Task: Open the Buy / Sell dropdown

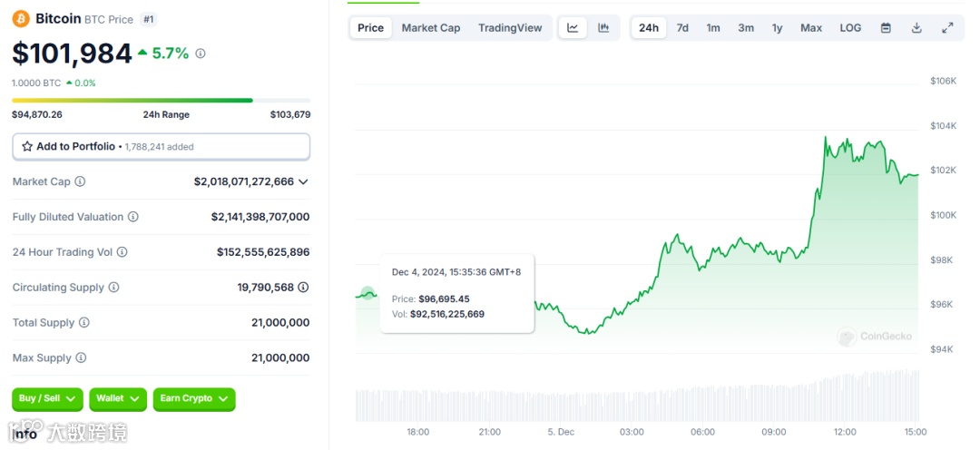Action: coord(47,399)
